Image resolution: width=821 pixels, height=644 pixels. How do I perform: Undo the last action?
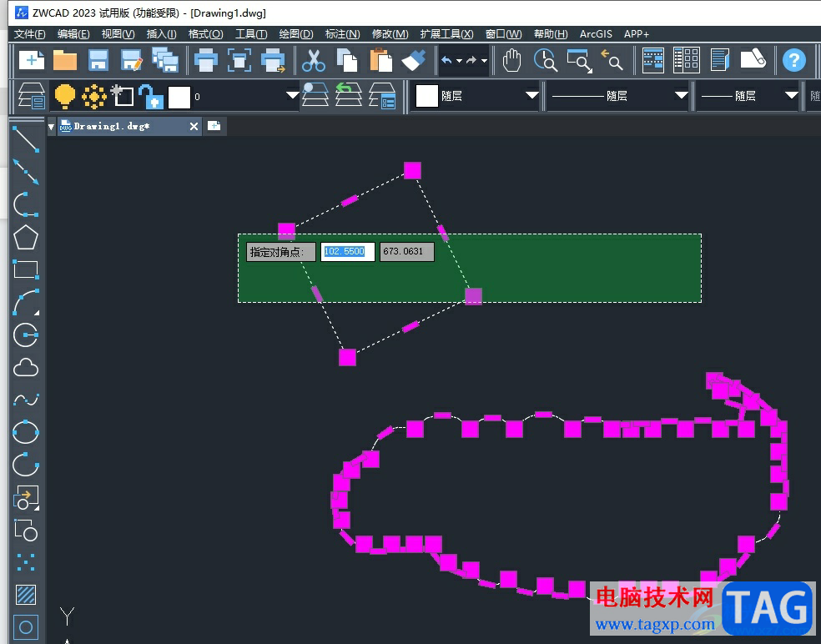coord(446,60)
